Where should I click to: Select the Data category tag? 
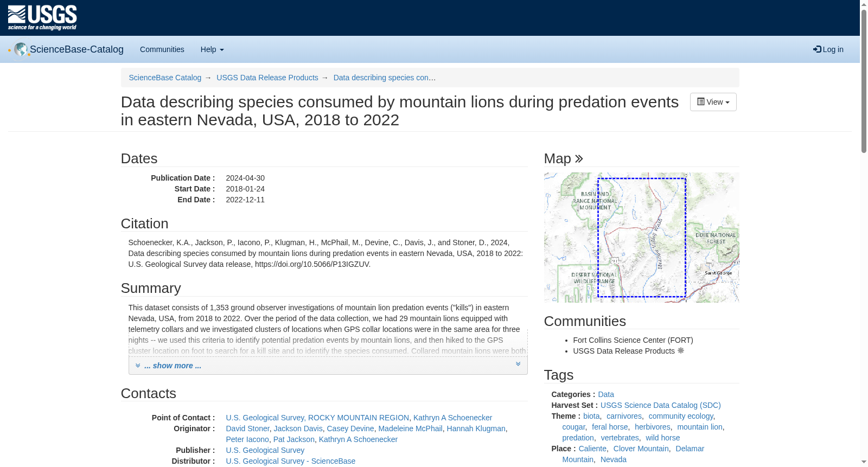click(606, 394)
